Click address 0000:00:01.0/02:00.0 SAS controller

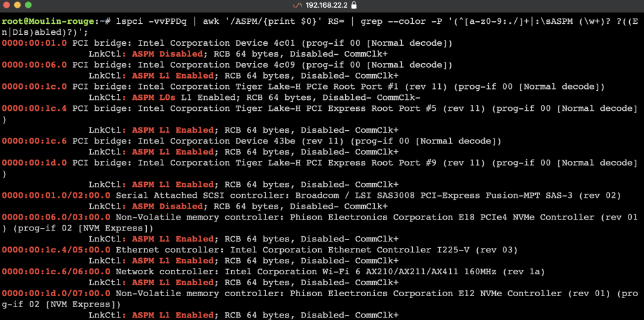tap(56, 196)
